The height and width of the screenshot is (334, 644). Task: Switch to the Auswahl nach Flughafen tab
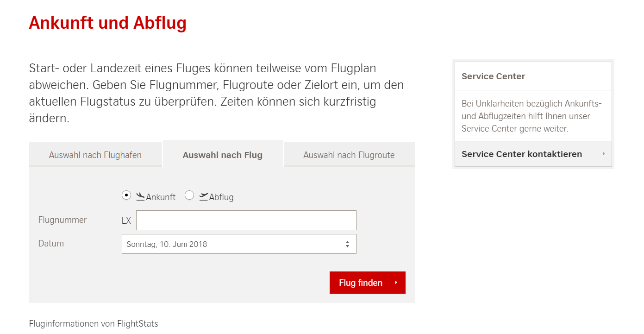95,155
